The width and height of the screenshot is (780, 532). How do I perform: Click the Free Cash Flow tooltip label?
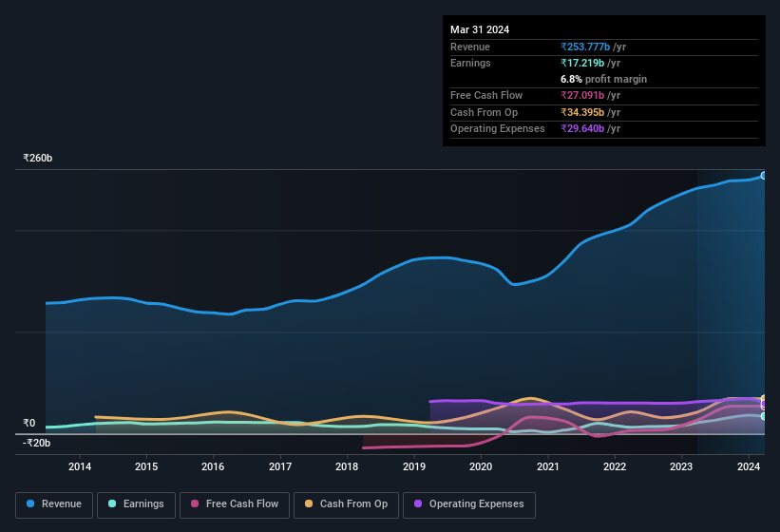(486, 95)
